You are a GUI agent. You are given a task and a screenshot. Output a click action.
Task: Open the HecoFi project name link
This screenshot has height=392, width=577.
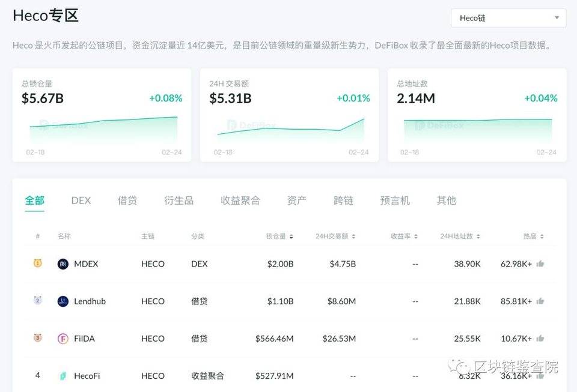pyautogui.click(x=87, y=376)
